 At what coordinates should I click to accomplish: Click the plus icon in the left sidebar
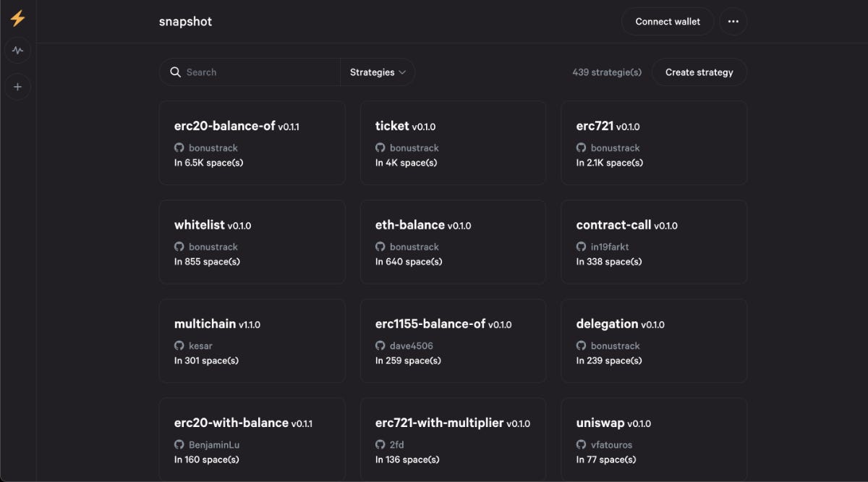point(17,87)
